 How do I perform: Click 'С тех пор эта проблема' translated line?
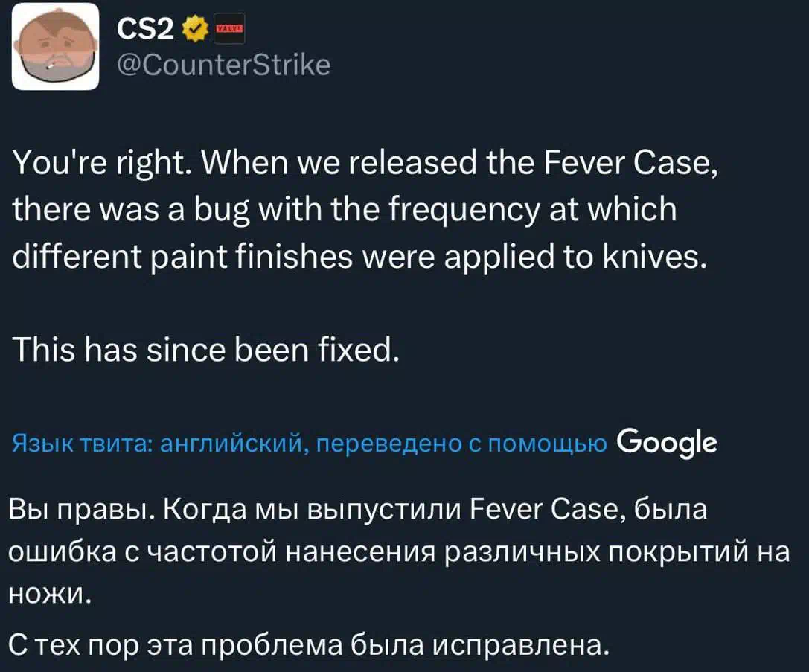click(175, 644)
